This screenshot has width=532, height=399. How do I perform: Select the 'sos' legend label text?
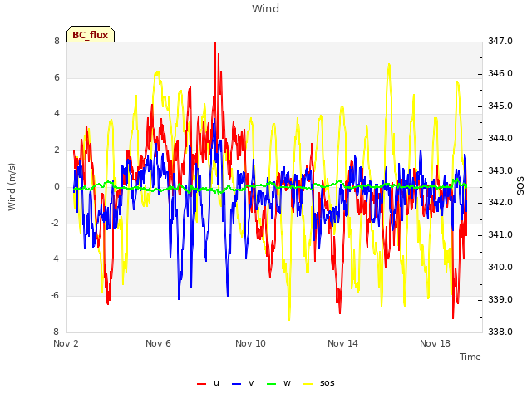tap(328, 383)
